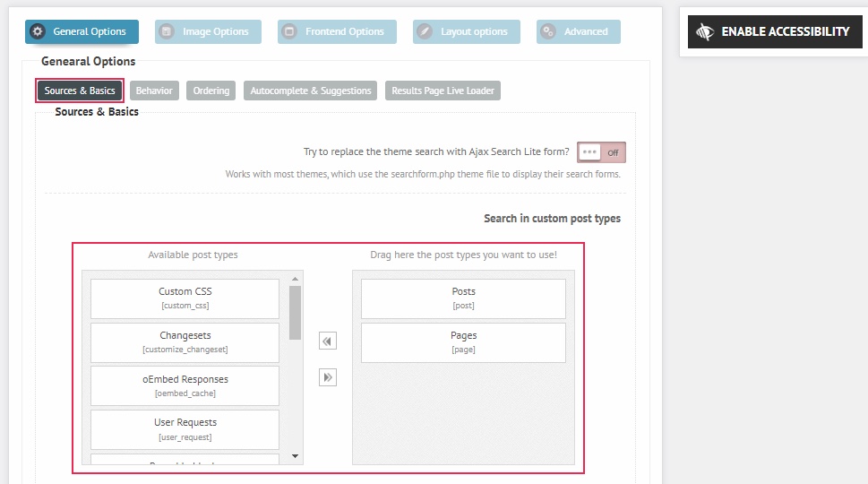Go to Layout options tab

[x=467, y=31]
